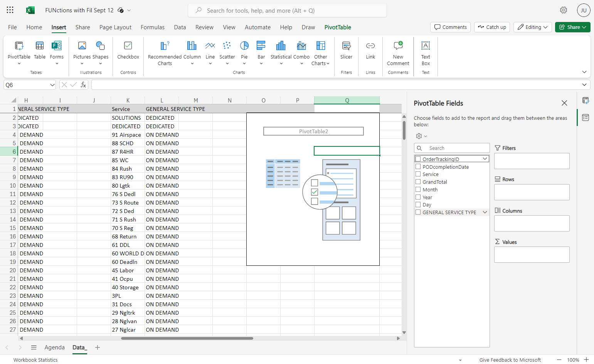Insert a Combo chart
594x364 pixels.
pyautogui.click(x=301, y=53)
